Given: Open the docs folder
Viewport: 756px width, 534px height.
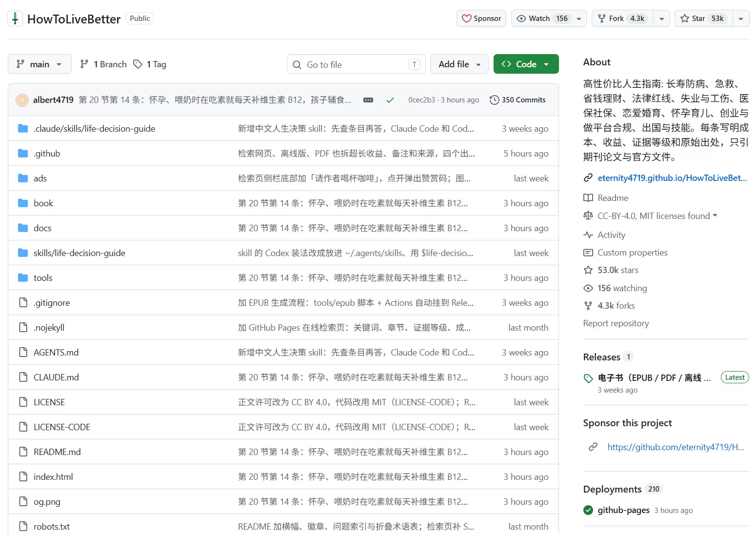Looking at the screenshot, I should (x=42, y=228).
